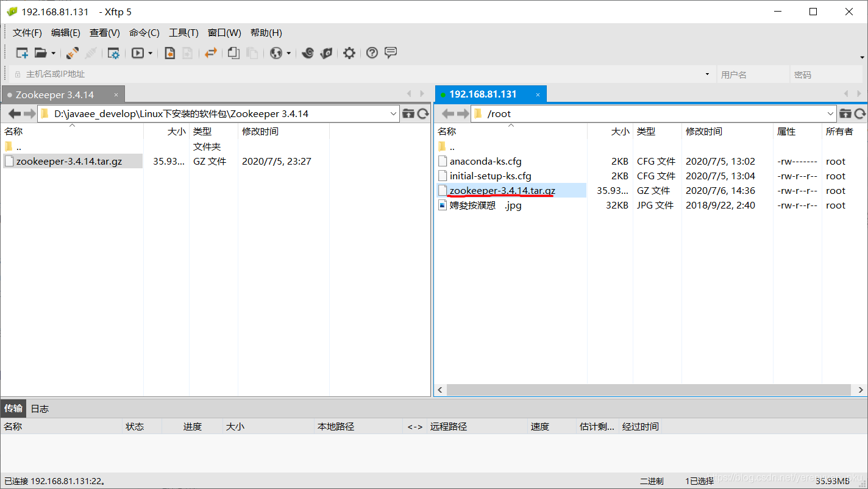Screen dimensions: 868x489
Task: Open options via the gear icon
Action: click(349, 53)
